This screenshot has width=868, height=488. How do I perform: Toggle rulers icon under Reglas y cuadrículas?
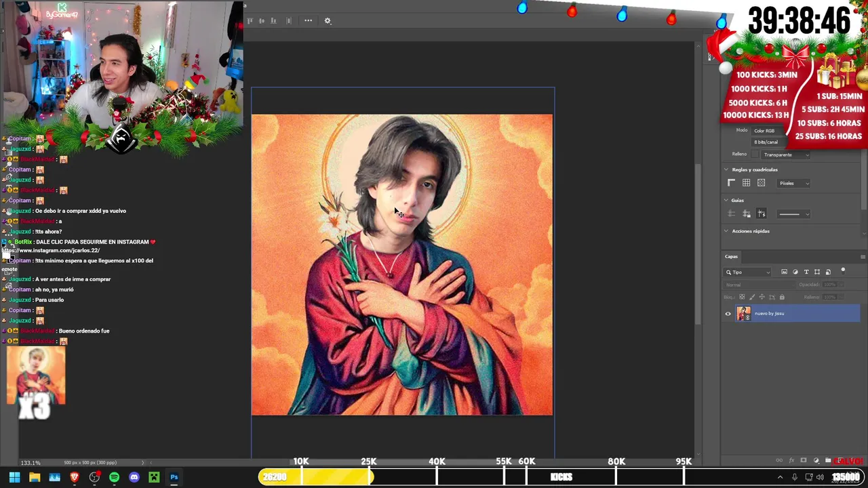731,183
